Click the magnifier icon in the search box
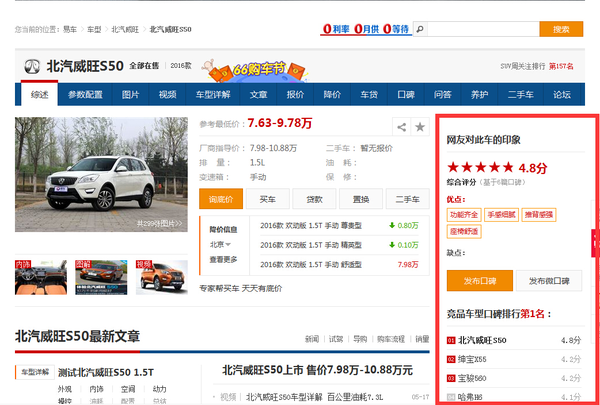This screenshot has height=405, width=600. (420, 29)
